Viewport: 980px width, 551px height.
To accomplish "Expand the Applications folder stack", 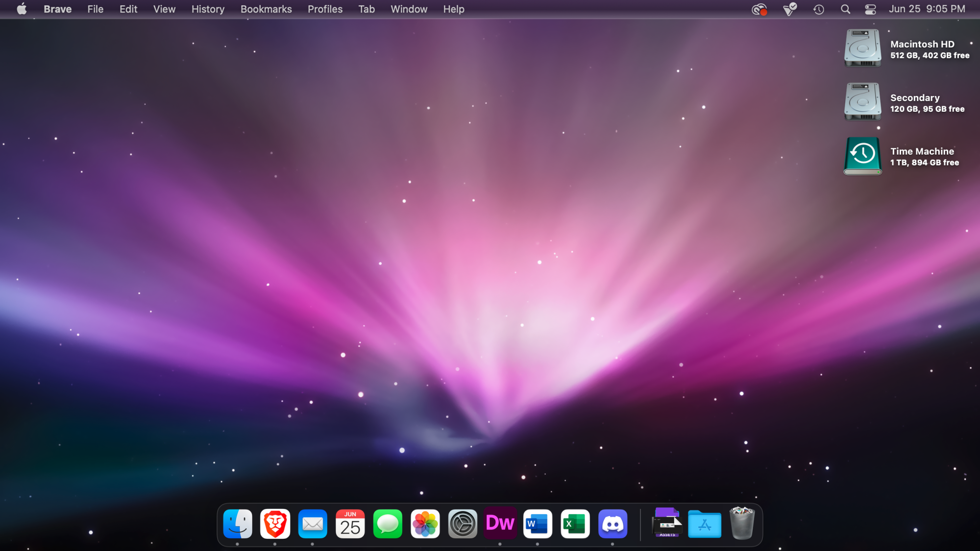I will pyautogui.click(x=704, y=524).
